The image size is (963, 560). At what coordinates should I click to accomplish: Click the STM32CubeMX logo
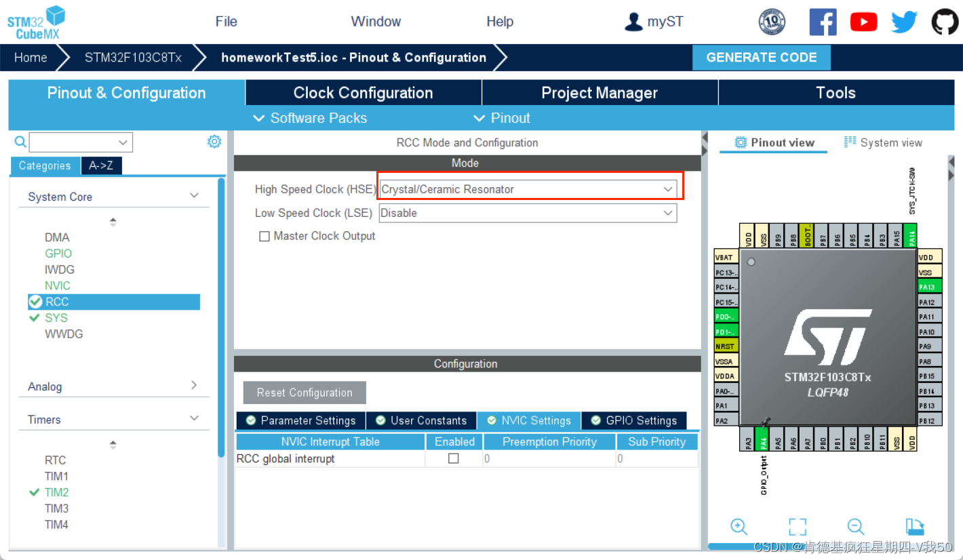click(x=36, y=22)
